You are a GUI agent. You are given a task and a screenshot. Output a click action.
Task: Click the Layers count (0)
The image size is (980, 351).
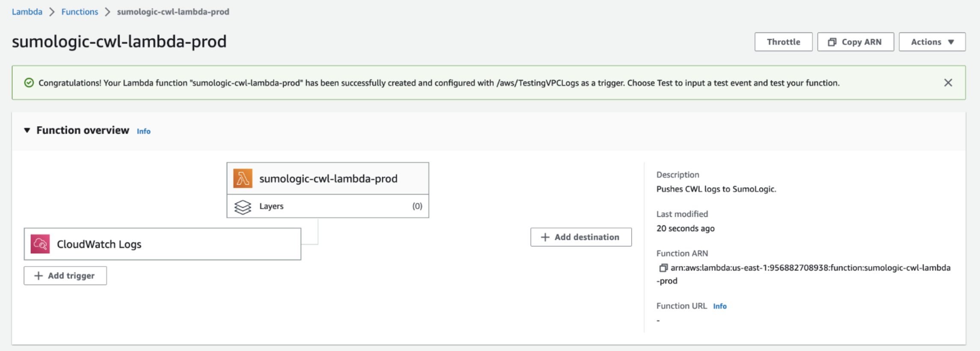point(417,206)
